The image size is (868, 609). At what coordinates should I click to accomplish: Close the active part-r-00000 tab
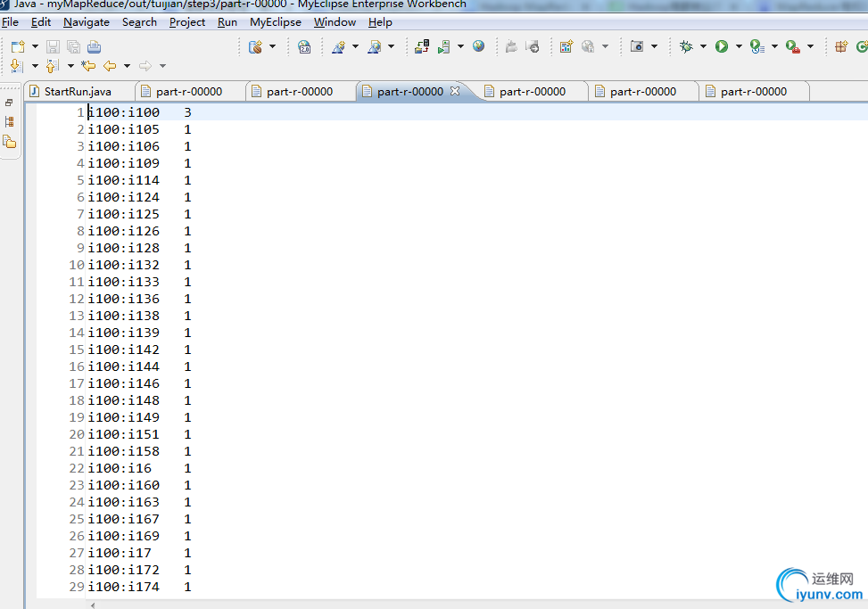[x=455, y=91]
